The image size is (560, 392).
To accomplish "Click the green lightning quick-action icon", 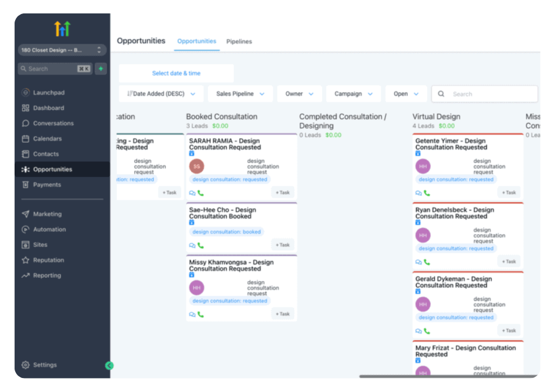I will (101, 69).
